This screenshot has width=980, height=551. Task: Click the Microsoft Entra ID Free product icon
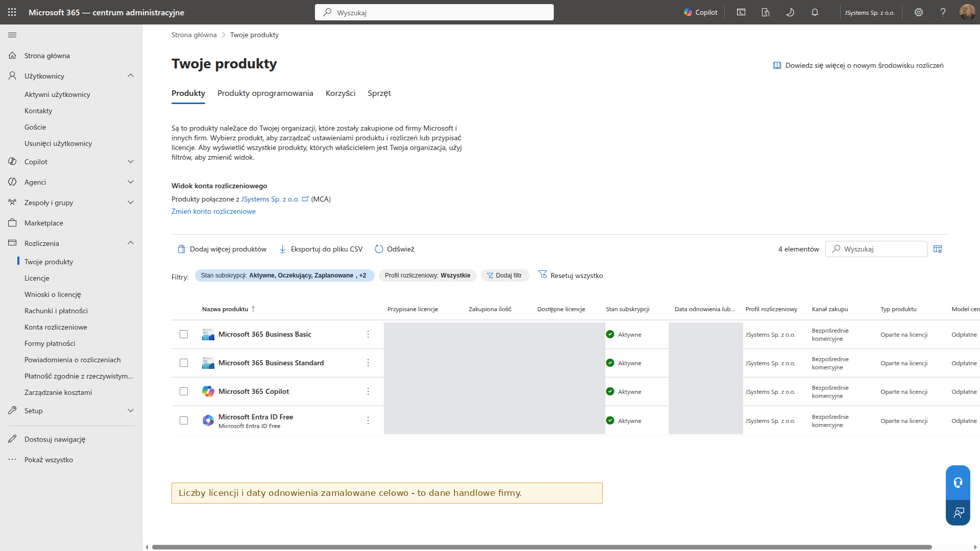tap(208, 420)
